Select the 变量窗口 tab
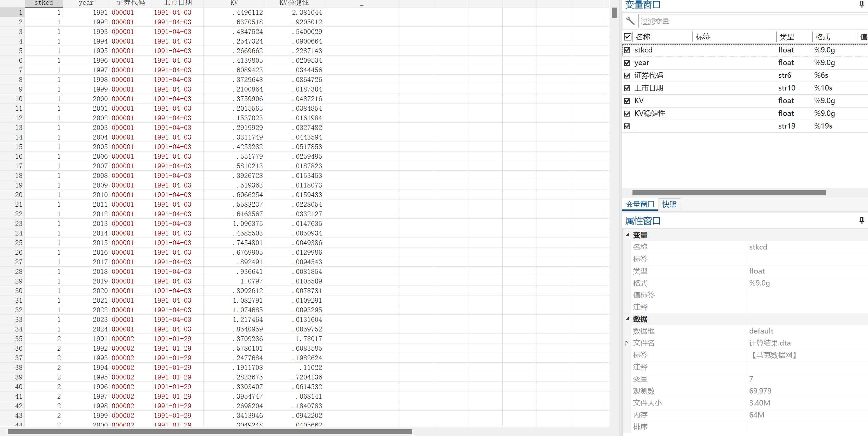868x436 pixels. tap(640, 204)
